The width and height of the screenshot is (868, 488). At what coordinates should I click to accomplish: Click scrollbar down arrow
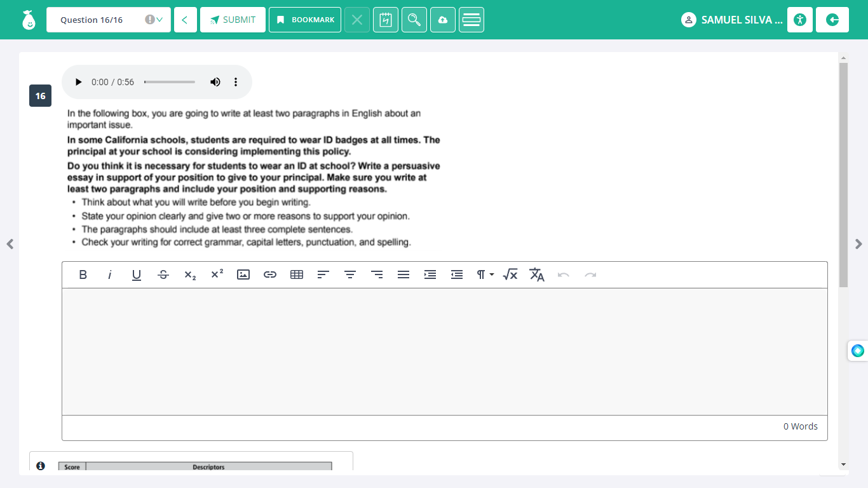pyautogui.click(x=844, y=464)
